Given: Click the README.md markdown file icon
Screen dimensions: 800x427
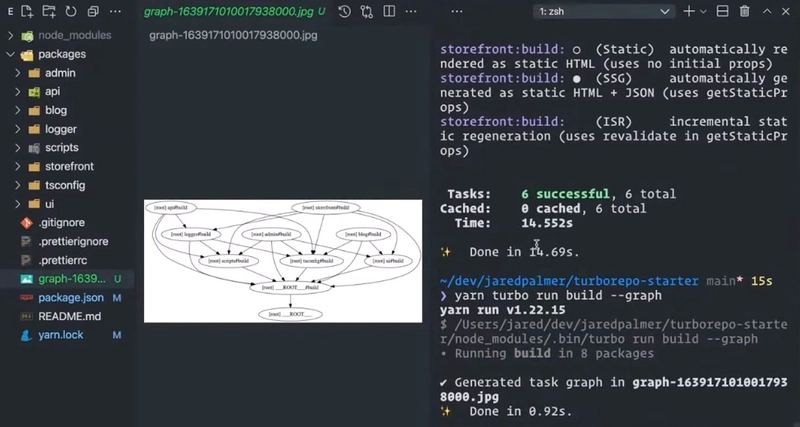Looking at the screenshot, I should coord(27,316).
